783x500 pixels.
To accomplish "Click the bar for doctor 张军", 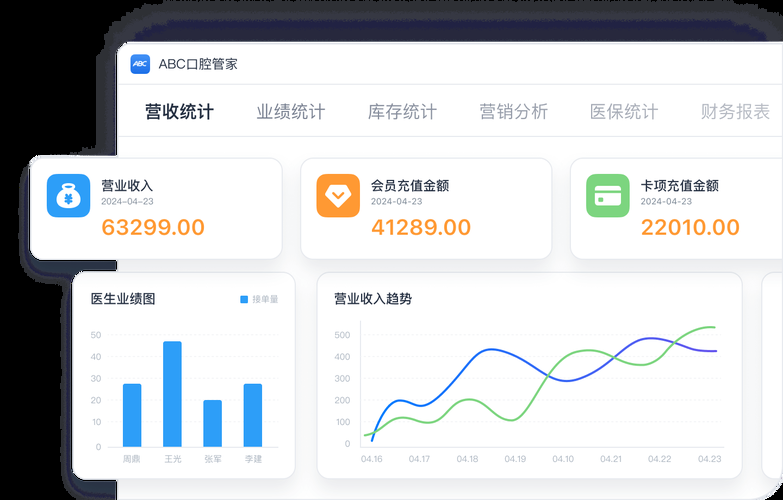I will click(212, 423).
